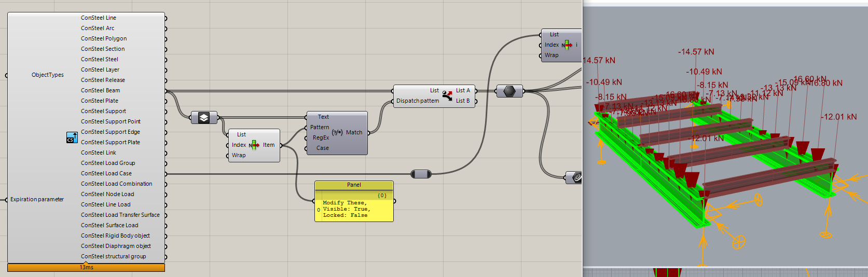Select the ConSteel Load Group output
The height and width of the screenshot is (277, 868).
(108, 163)
